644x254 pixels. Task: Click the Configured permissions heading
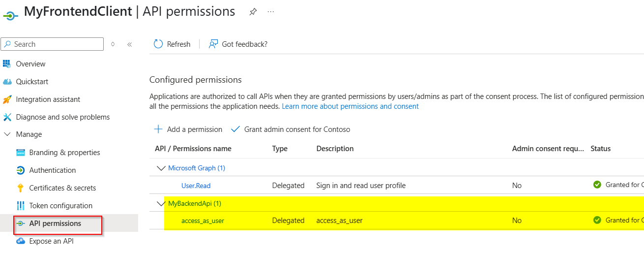click(196, 80)
